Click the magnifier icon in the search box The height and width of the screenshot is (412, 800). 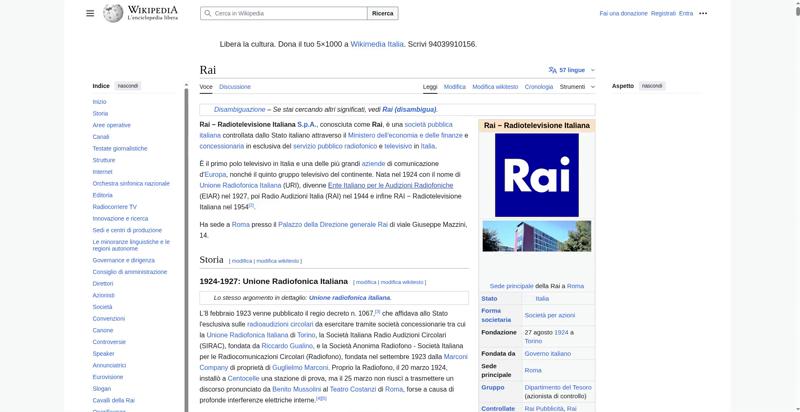pos(208,14)
